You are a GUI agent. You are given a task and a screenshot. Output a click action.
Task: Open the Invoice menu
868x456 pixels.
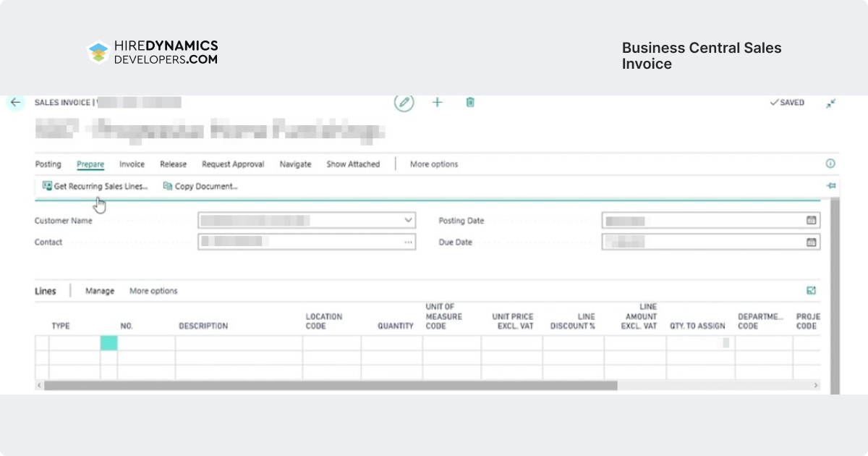tap(132, 164)
